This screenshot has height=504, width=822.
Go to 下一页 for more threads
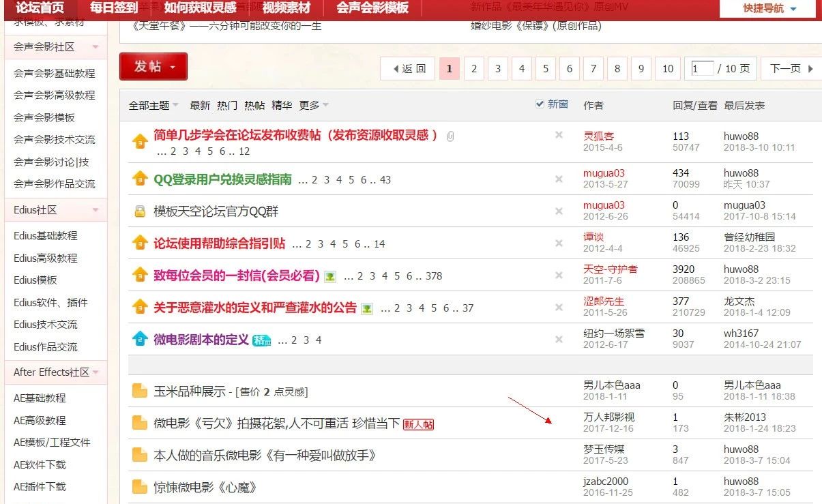click(784, 68)
